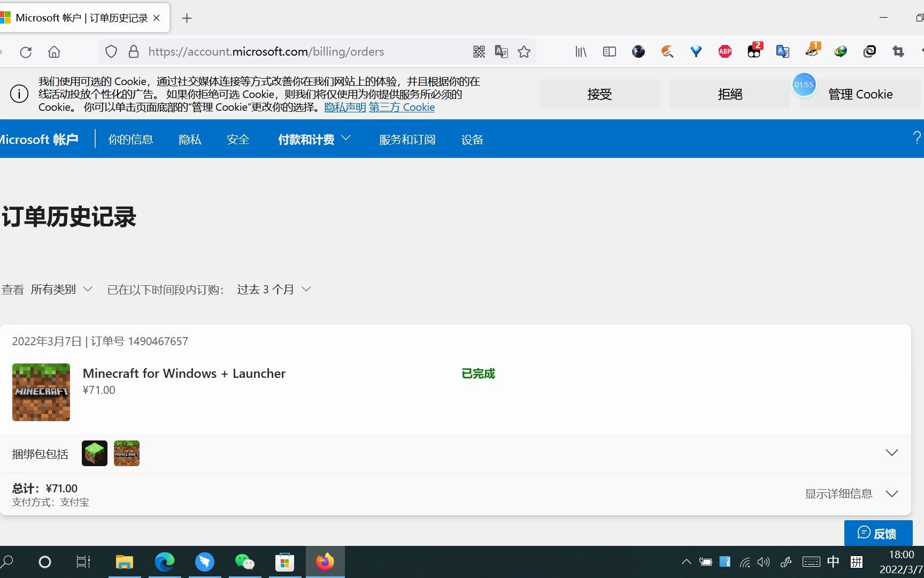Open the crop screenshot extension icon
924x578 pixels.
898,52
